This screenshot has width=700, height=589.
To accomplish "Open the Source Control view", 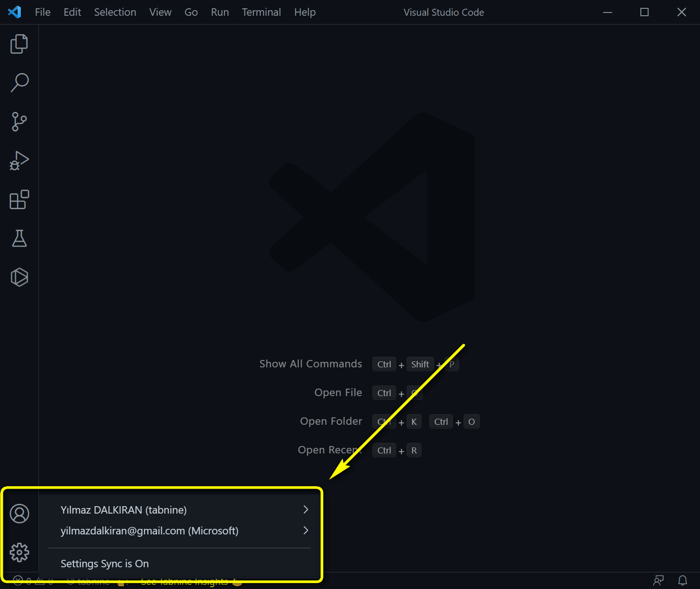I will click(19, 122).
